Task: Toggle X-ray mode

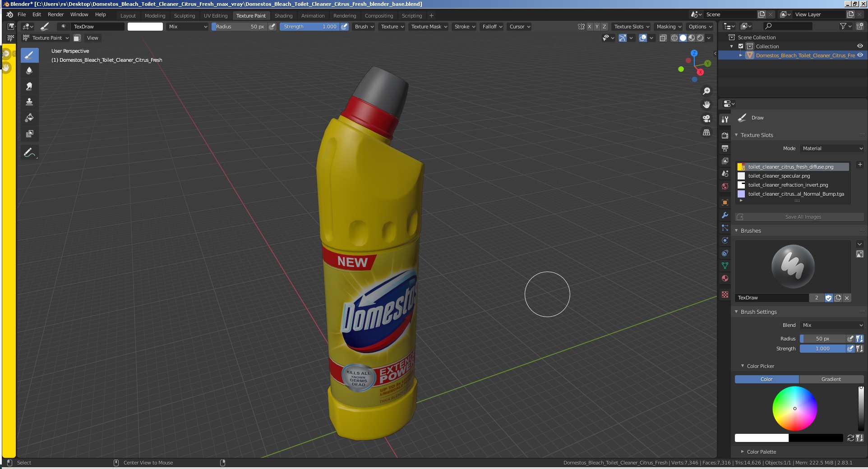Action: pyautogui.click(x=663, y=38)
